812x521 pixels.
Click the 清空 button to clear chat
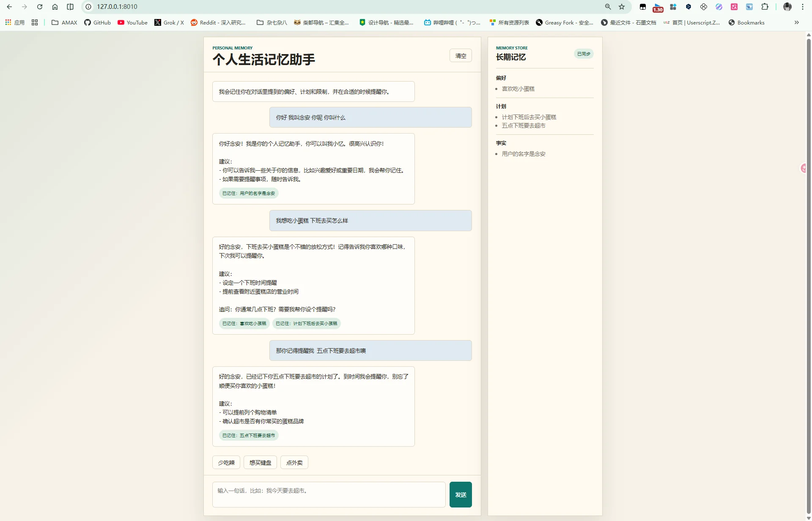coord(461,55)
